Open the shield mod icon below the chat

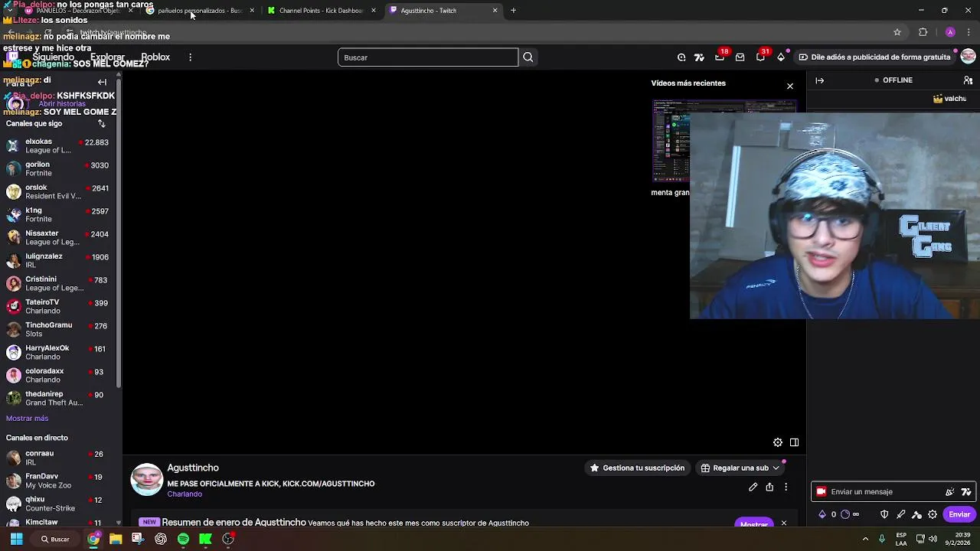884,514
